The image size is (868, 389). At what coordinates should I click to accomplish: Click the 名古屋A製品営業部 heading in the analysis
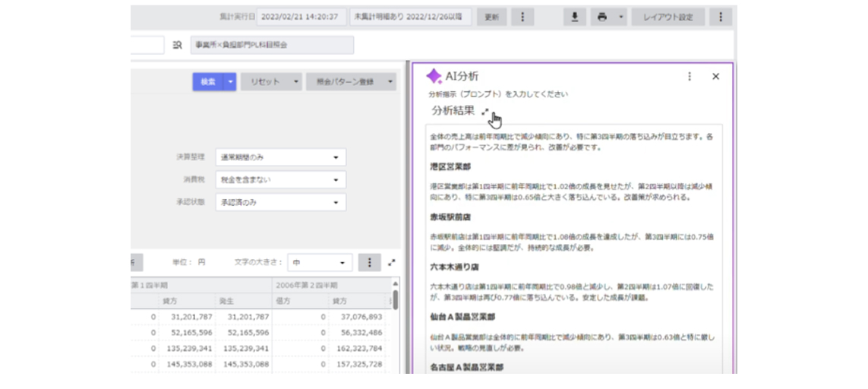click(x=467, y=368)
